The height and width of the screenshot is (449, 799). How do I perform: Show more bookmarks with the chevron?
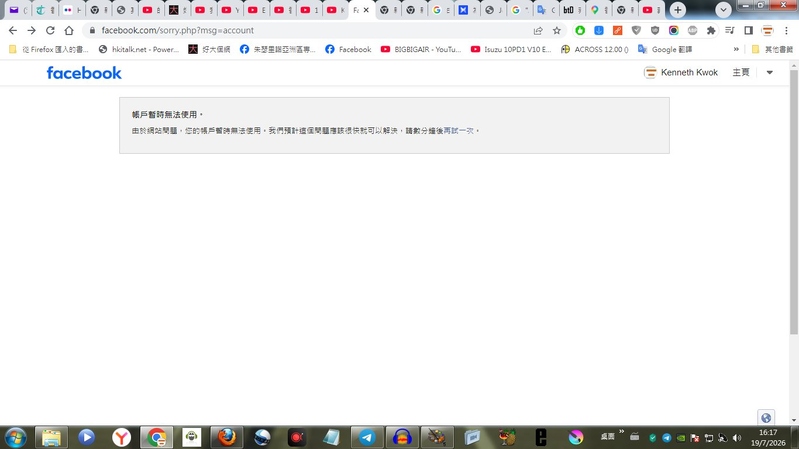point(736,49)
